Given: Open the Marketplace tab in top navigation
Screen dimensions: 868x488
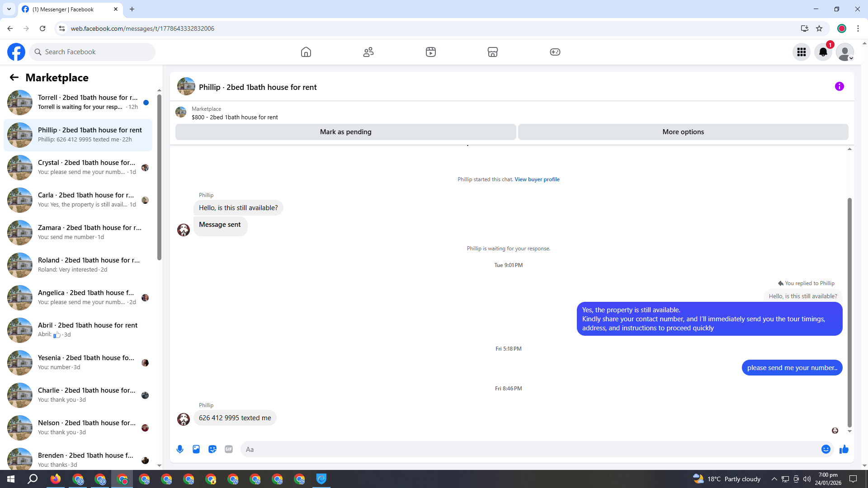Looking at the screenshot, I should [492, 52].
